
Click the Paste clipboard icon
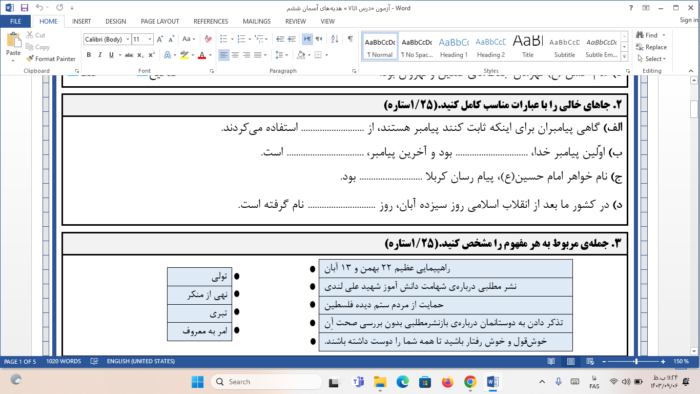click(x=13, y=41)
